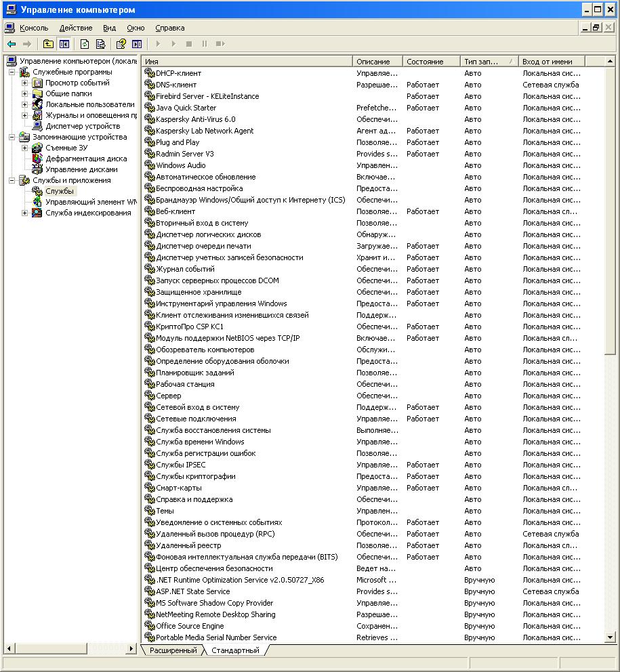620x672 pixels.
Task: Sort by the Состояние column header
Action: pyautogui.click(x=432, y=61)
